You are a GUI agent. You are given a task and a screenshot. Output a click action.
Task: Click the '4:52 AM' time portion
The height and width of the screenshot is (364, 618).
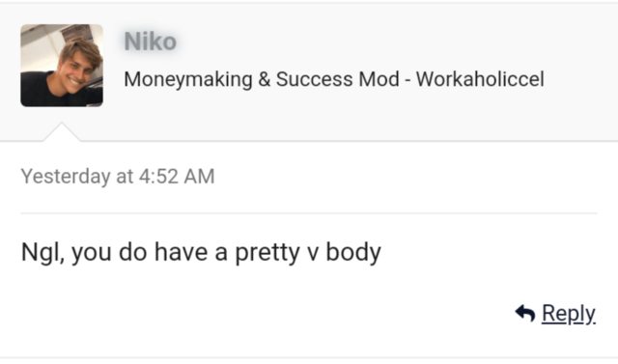pyautogui.click(x=177, y=176)
